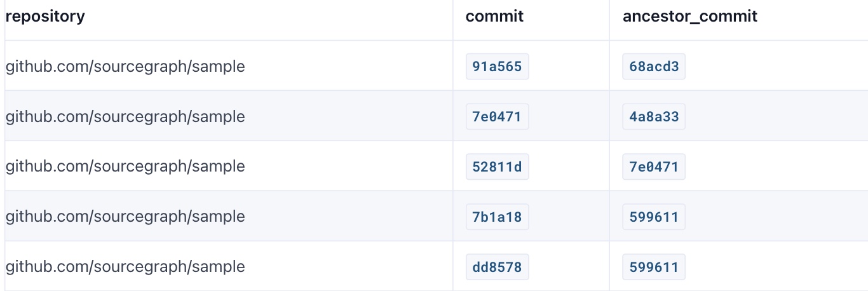Click the ancestor_commit column header
Image resolution: width=868 pixels, height=291 pixels.
tap(689, 17)
